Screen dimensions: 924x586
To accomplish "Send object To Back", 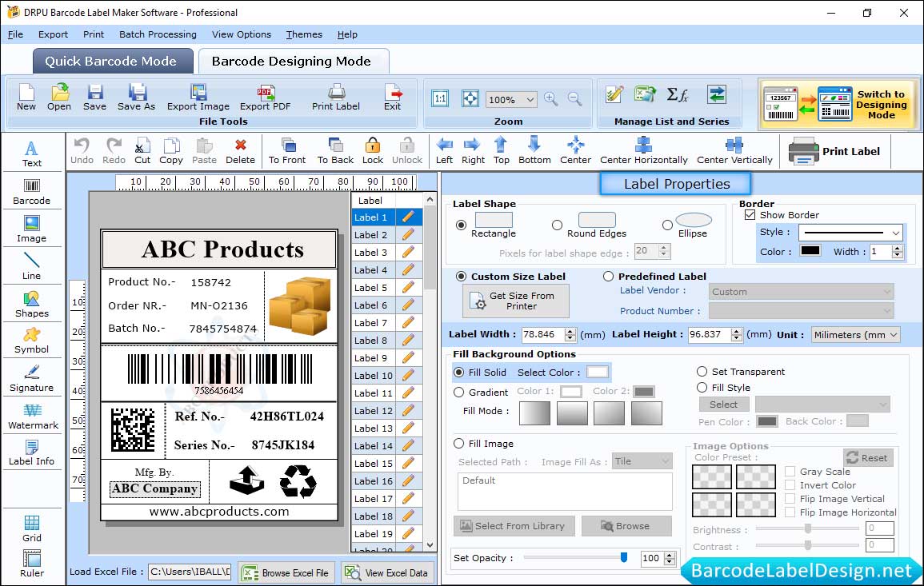I will click(335, 151).
